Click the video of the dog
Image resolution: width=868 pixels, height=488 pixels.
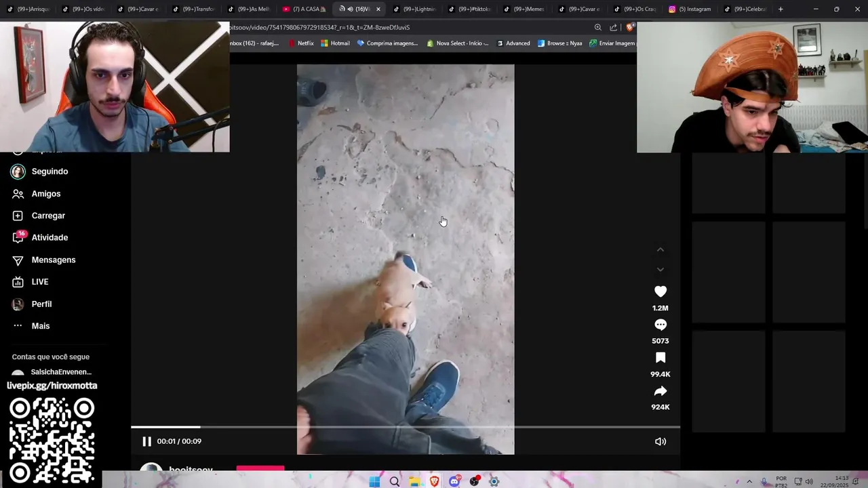[x=406, y=260]
